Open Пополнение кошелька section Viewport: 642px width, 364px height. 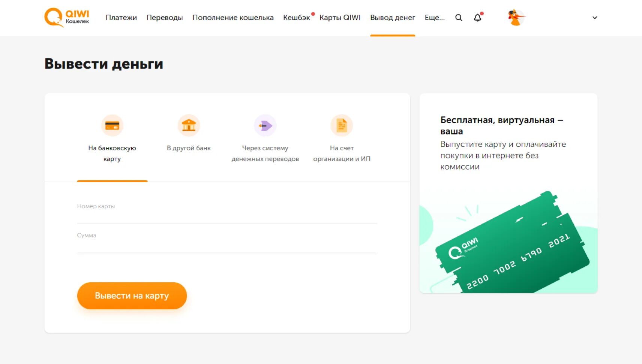(233, 18)
